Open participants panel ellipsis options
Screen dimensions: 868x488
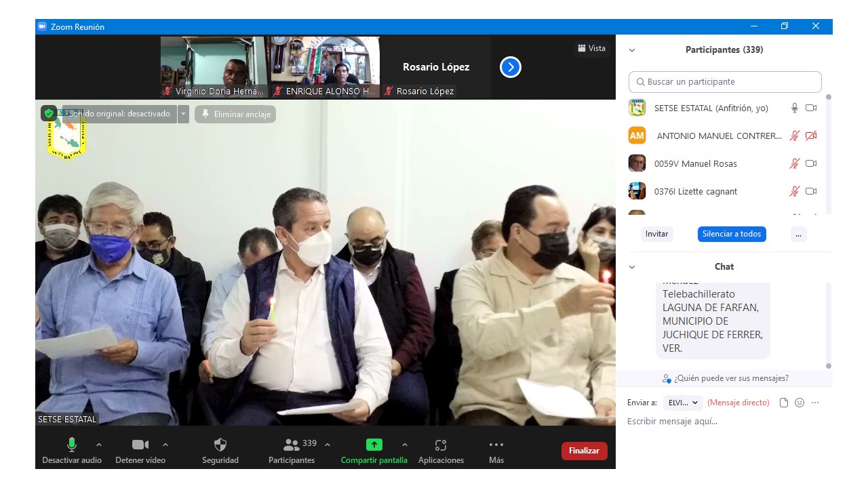(x=798, y=234)
